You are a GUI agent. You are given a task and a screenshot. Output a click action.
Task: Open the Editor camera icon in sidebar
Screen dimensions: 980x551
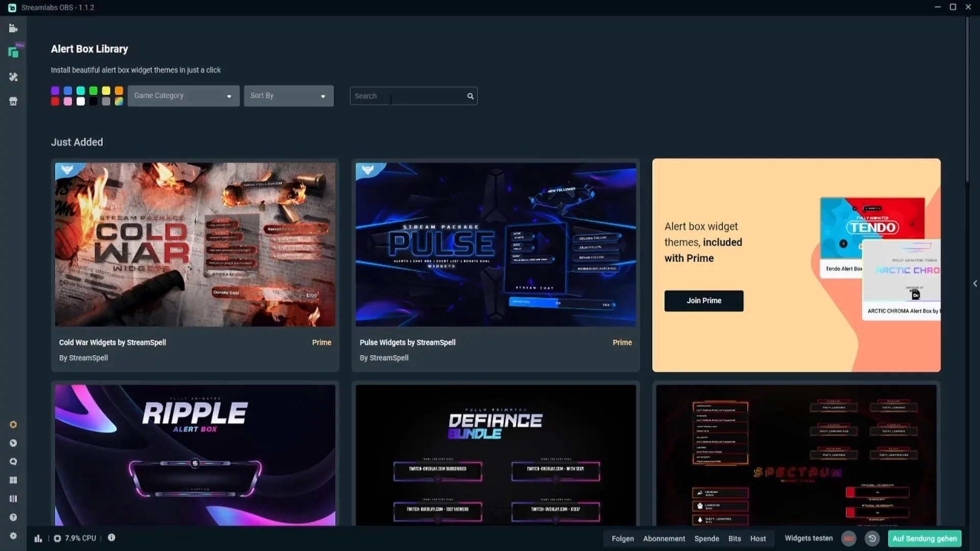13,29
